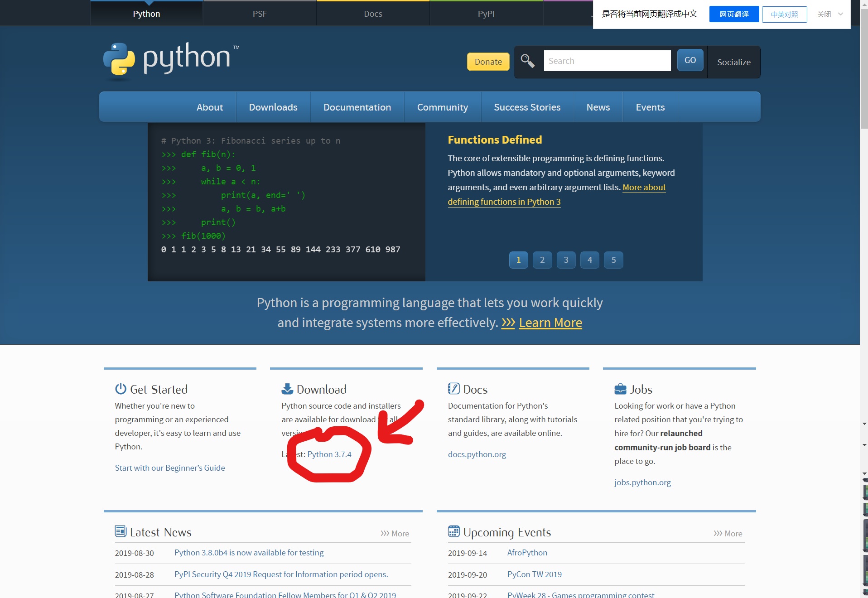
Task: Open the PSF top tab
Action: 260,14
